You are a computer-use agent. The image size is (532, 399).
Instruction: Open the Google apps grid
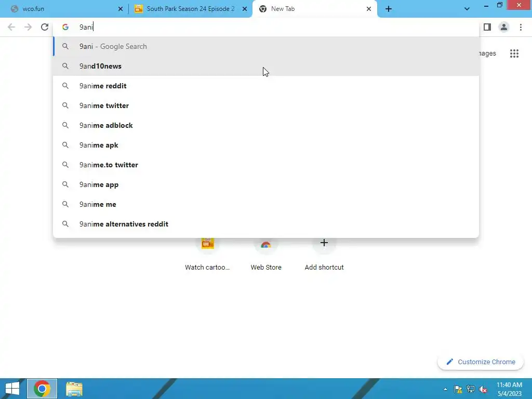pyautogui.click(x=514, y=54)
